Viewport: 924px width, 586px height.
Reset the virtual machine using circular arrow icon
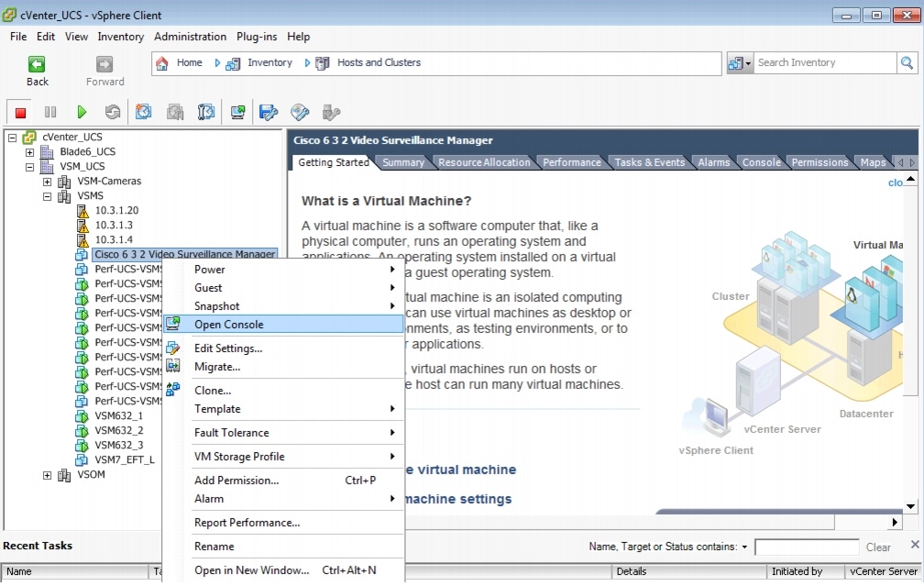point(114,111)
